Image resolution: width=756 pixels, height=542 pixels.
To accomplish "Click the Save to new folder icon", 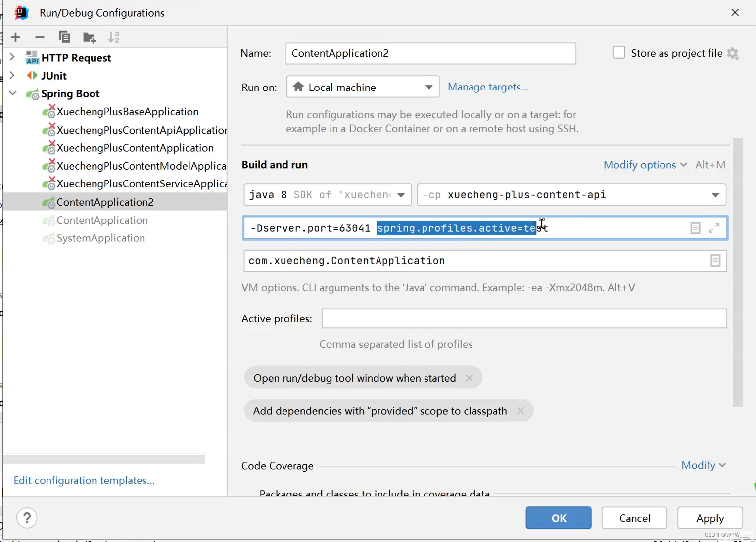I will tap(90, 37).
